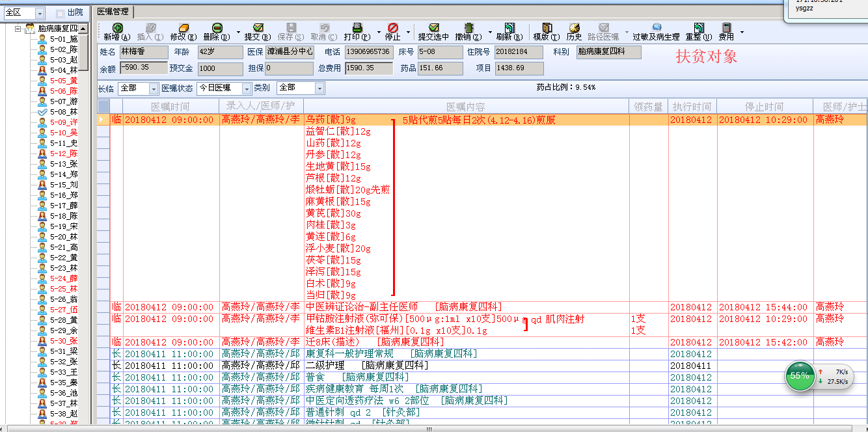Click the 停止 (stop order) toolbar icon
The width and height of the screenshot is (868, 432).
tap(392, 28)
